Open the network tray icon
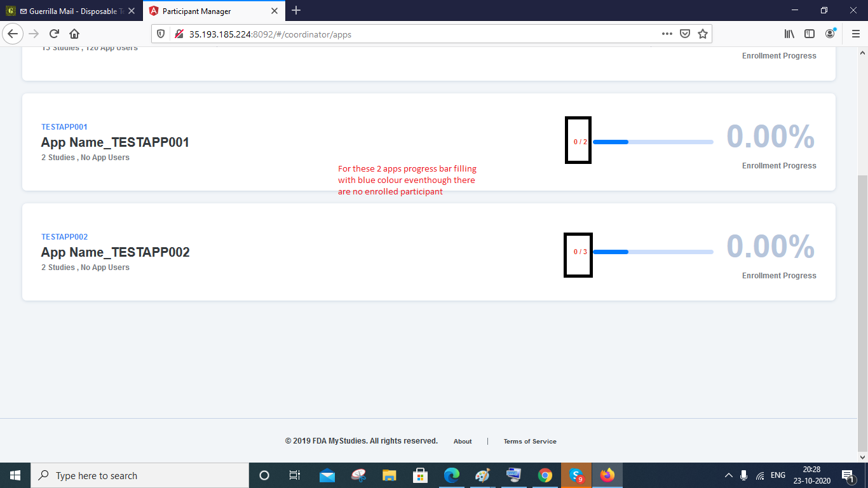Screen dimensions: 868x488 tap(760, 475)
